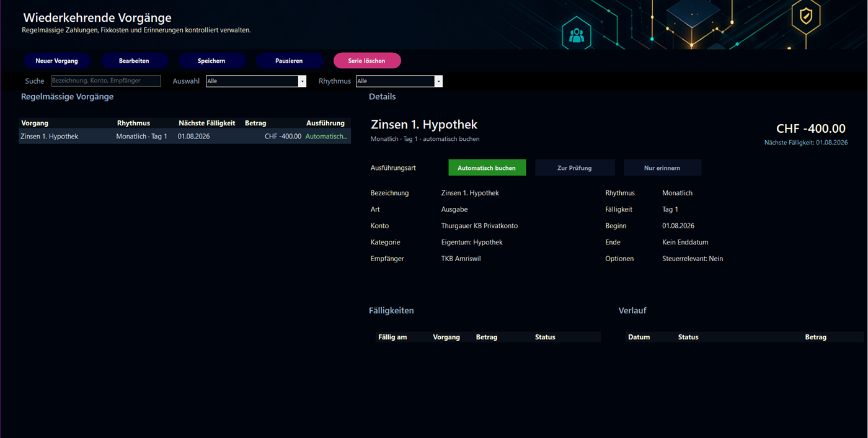Focus the Suche search field
Viewport: 868px width, 438px height.
[106, 81]
